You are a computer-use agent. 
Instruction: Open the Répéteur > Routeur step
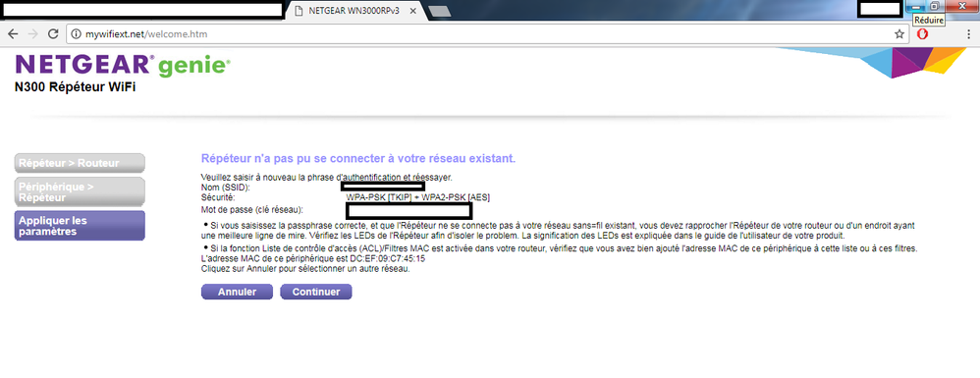coord(80,163)
